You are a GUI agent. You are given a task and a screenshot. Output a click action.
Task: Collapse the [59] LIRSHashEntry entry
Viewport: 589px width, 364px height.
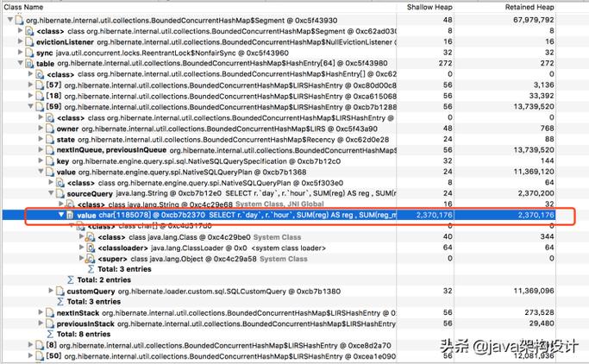[30, 107]
